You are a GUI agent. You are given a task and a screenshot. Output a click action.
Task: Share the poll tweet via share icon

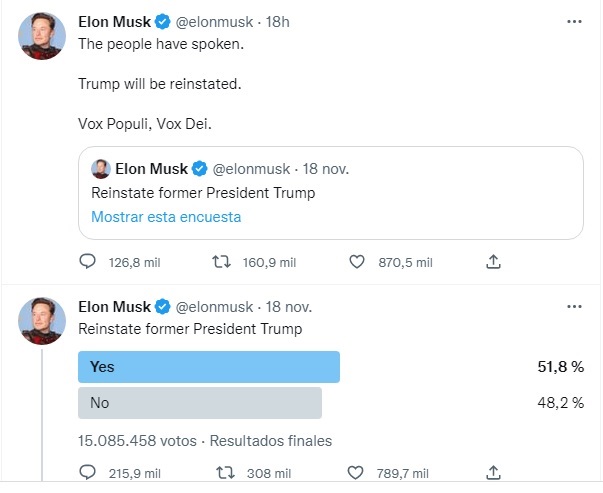point(493,473)
